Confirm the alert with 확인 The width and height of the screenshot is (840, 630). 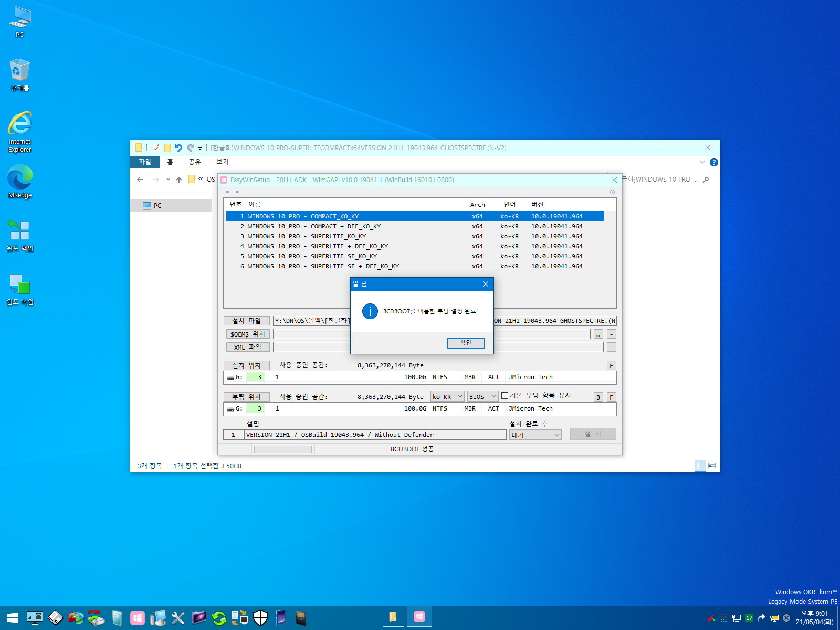466,343
